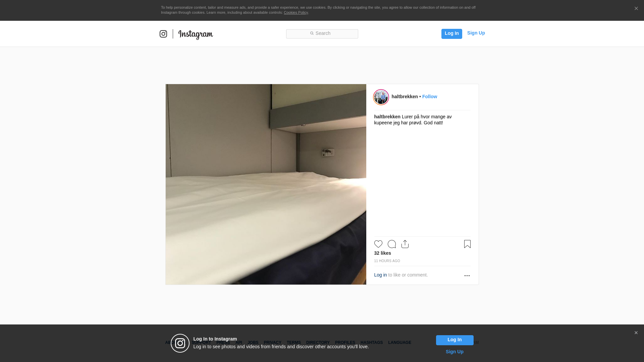644x362 pixels.
Task: Click the header Sign Up link
Action: pyautogui.click(x=476, y=33)
